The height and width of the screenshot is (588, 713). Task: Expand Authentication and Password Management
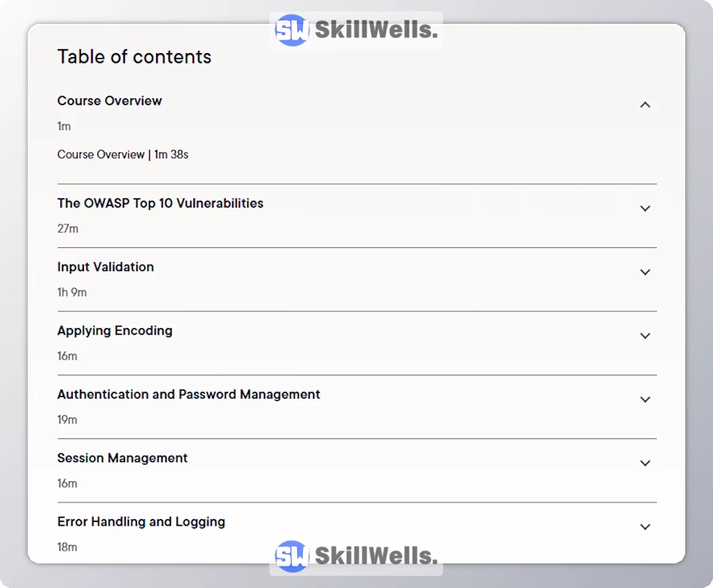(x=645, y=399)
